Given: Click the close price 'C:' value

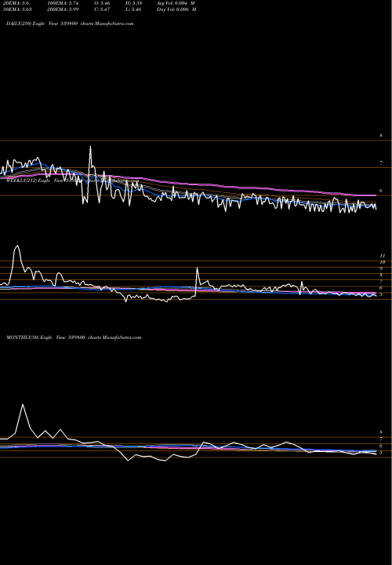Looking at the screenshot, I should coord(103,9).
